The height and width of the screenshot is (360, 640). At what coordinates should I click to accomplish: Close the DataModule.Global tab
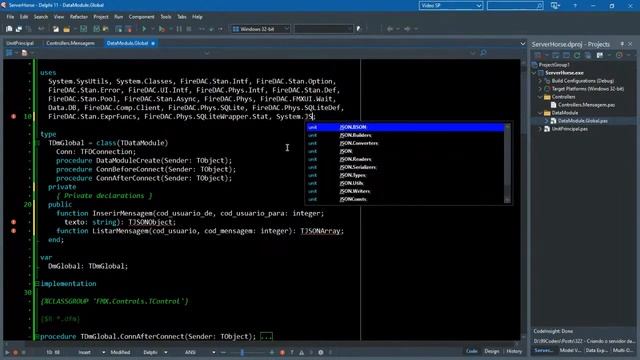click(x=153, y=43)
